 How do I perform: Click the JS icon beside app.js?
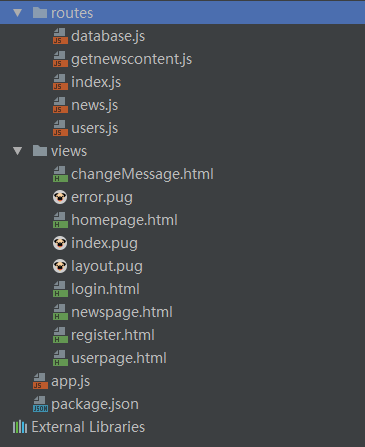click(40, 381)
